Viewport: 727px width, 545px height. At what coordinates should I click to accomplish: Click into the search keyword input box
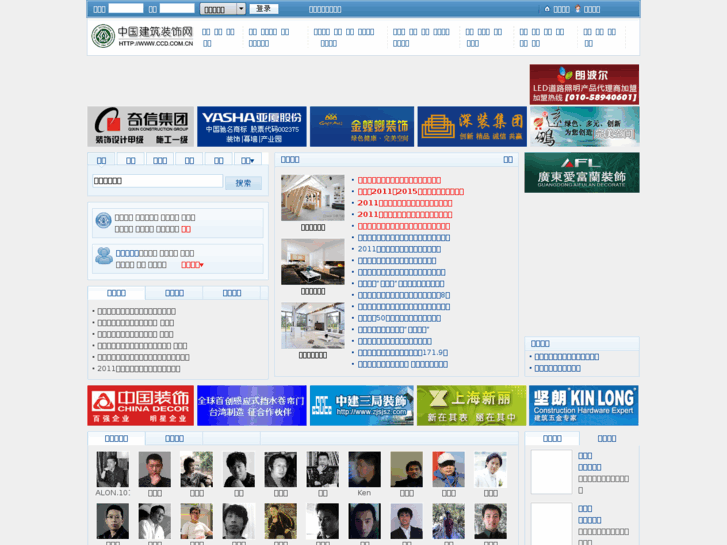(158, 181)
